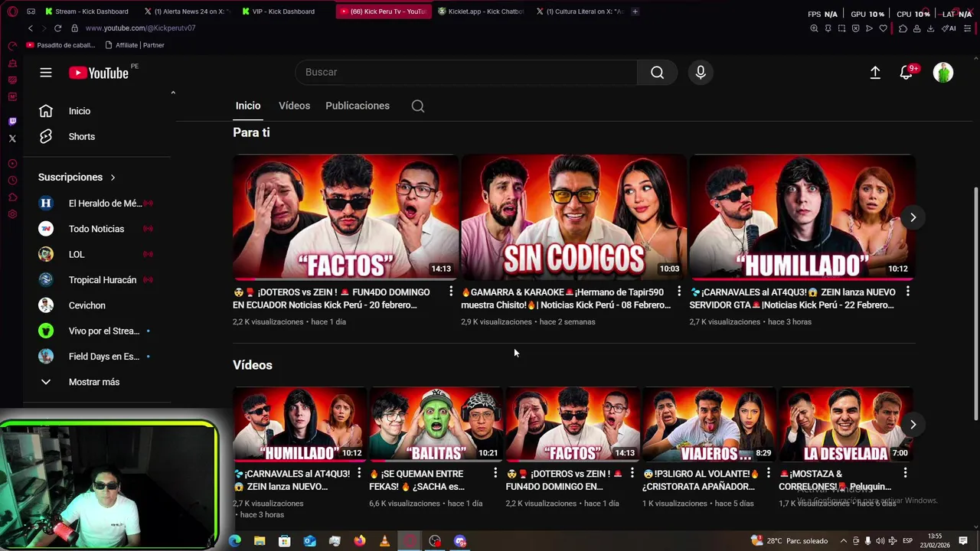Take a snapshot with the selection icon
Viewport: 980px width, 551px height.
[841, 28]
